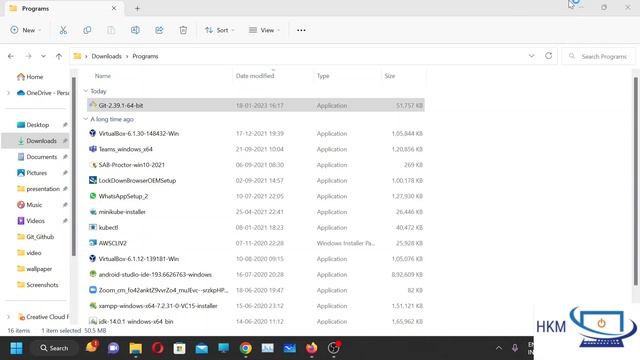Expand the address bar history dropdown
640x360 pixels.
coord(531,56)
